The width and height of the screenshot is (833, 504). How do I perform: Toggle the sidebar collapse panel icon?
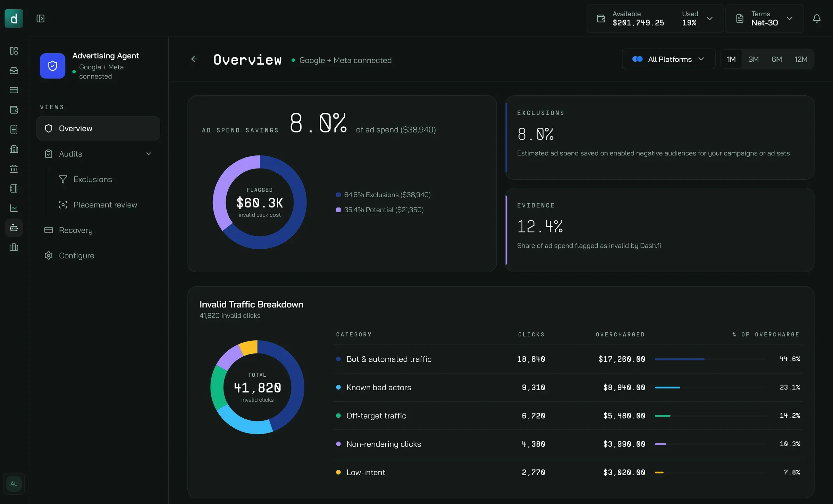pyautogui.click(x=41, y=18)
